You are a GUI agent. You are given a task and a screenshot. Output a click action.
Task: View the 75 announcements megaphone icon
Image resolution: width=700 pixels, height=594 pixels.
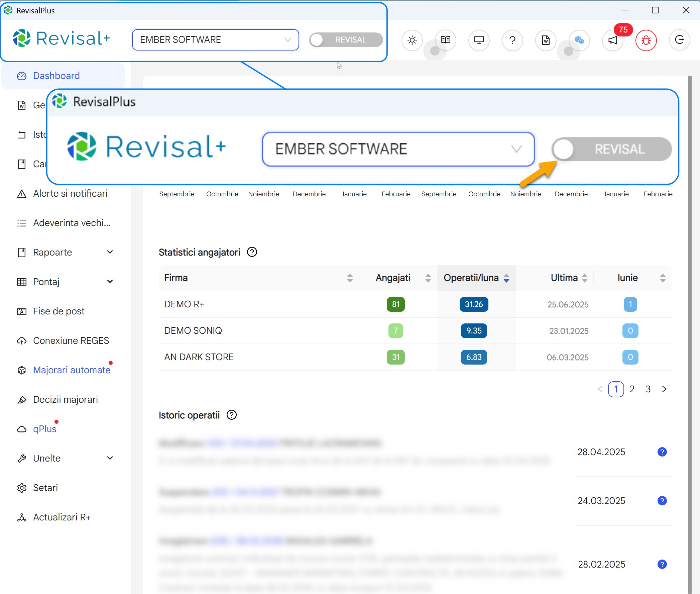coord(613,40)
